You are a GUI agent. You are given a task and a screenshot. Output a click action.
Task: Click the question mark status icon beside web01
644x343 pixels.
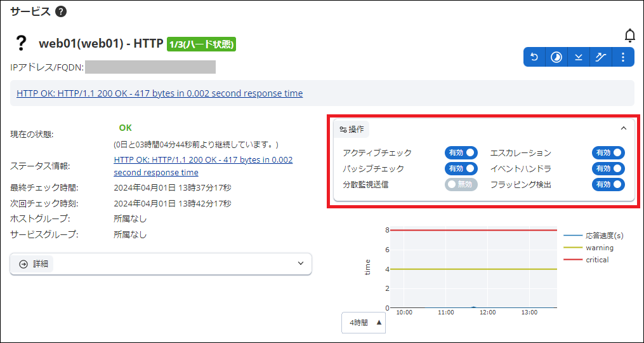pos(22,43)
